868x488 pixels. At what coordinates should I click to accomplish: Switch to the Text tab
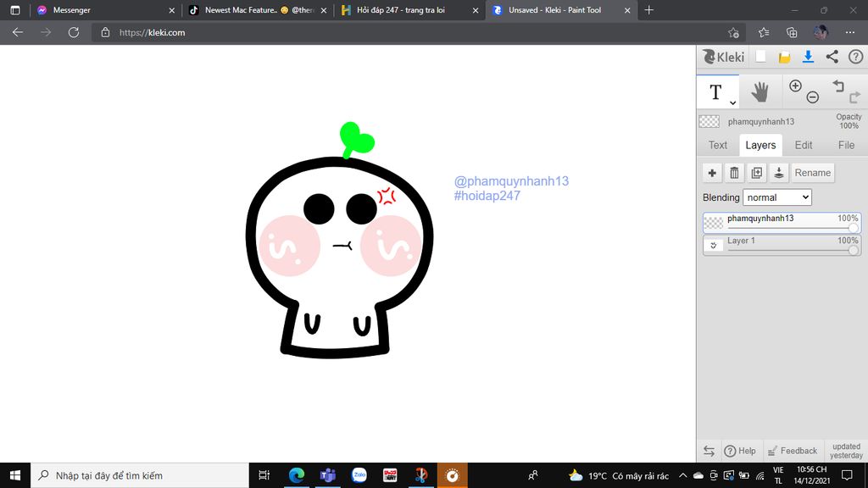(717, 145)
